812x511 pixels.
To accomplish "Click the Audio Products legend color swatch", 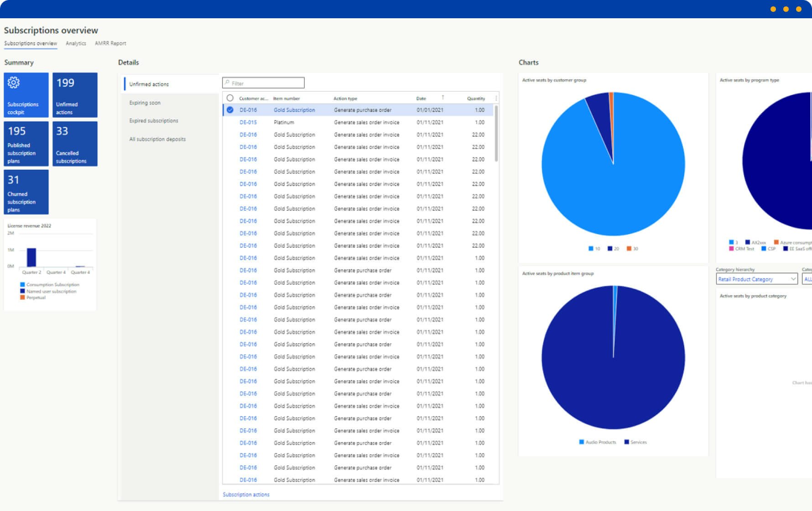I will point(581,442).
